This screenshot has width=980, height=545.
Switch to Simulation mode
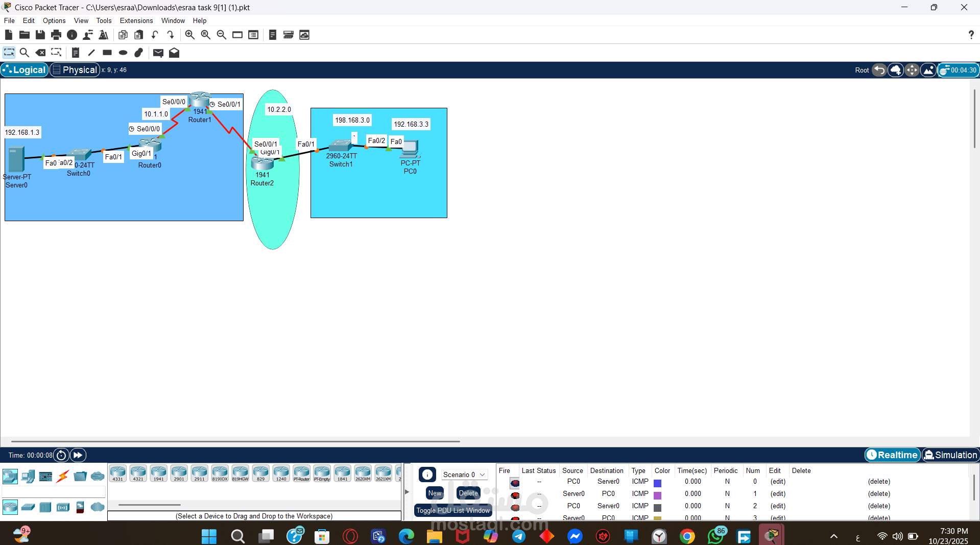(x=950, y=455)
